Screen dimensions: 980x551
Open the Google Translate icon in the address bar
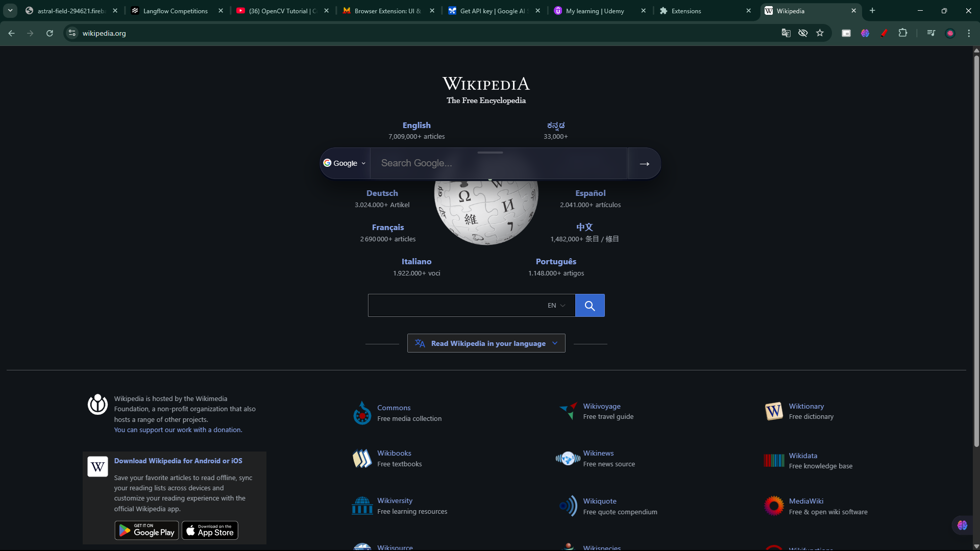[786, 33]
